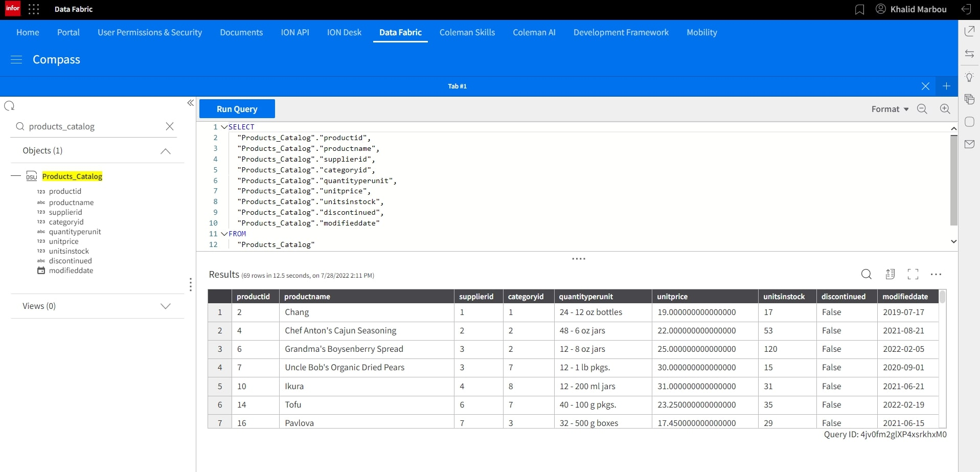980x472 pixels.
Task: Open the results more options menu
Action: tap(936, 275)
